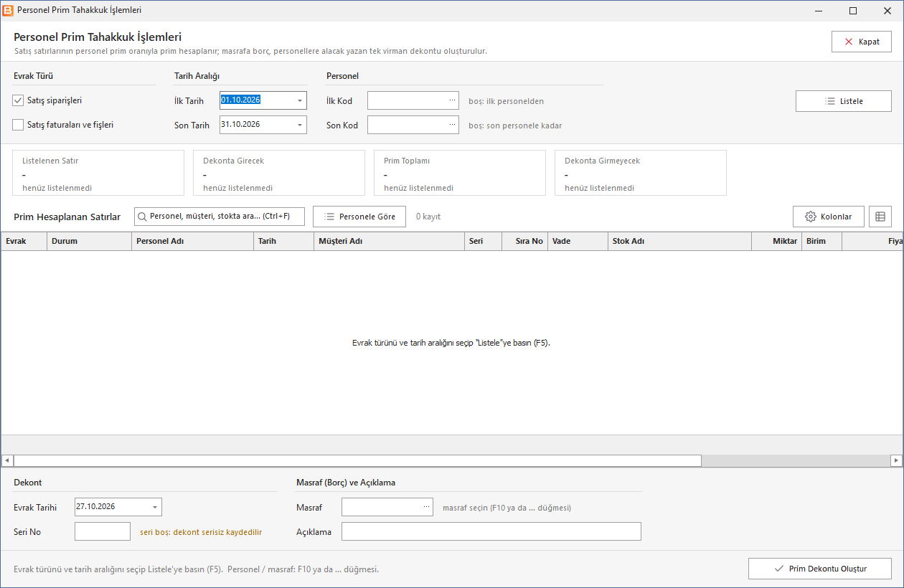Open the Kolonlar column settings
Image resolution: width=904 pixels, height=588 pixels.
click(x=829, y=217)
